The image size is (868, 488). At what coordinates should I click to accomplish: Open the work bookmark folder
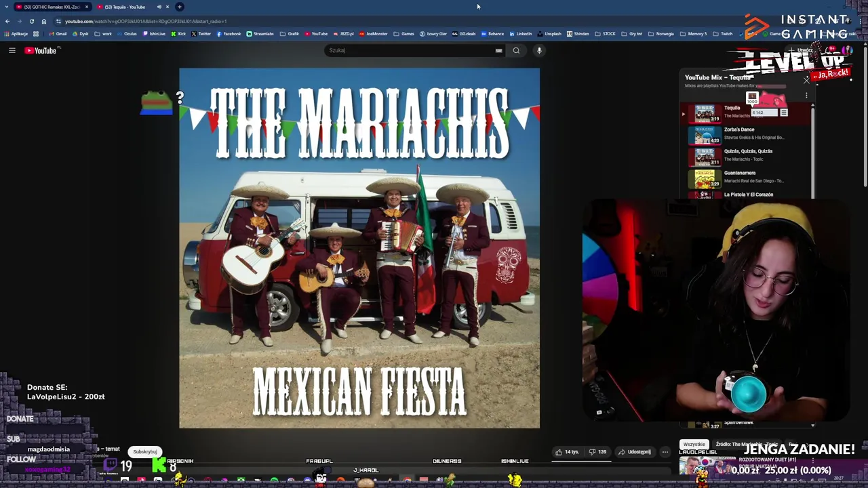(x=103, y=34)
